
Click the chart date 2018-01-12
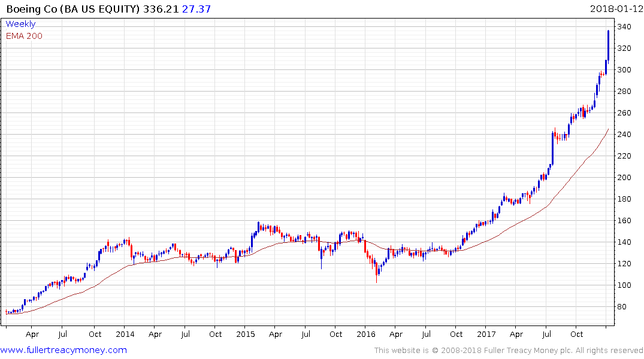click(x=616, y=8)
